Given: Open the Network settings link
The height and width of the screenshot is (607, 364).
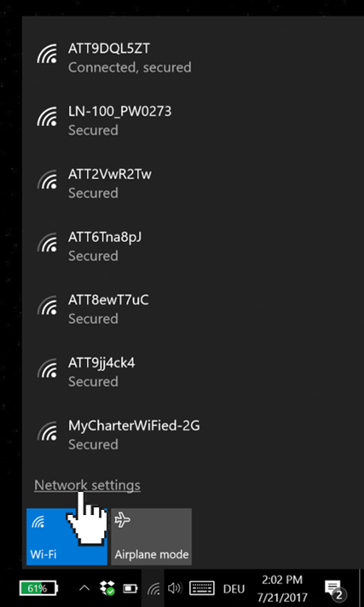Looking at the screenshot, I should pos(87,485).
